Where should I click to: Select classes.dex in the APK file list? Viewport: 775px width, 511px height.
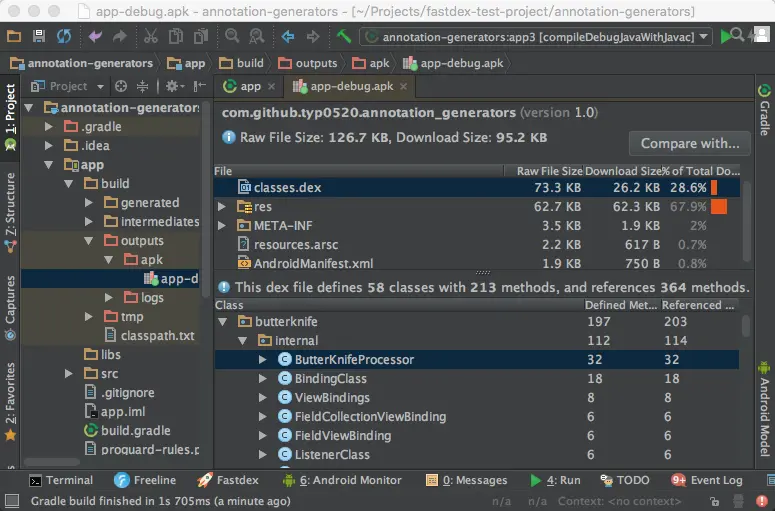tap(477, 188)
